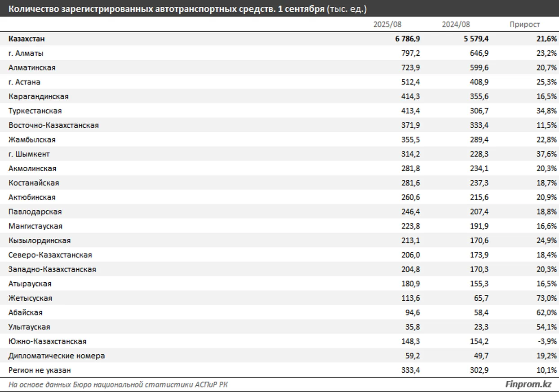The image size is (559, 392).
Task: Click the г. Шымкент row label
Action: [x=29, y=154]
